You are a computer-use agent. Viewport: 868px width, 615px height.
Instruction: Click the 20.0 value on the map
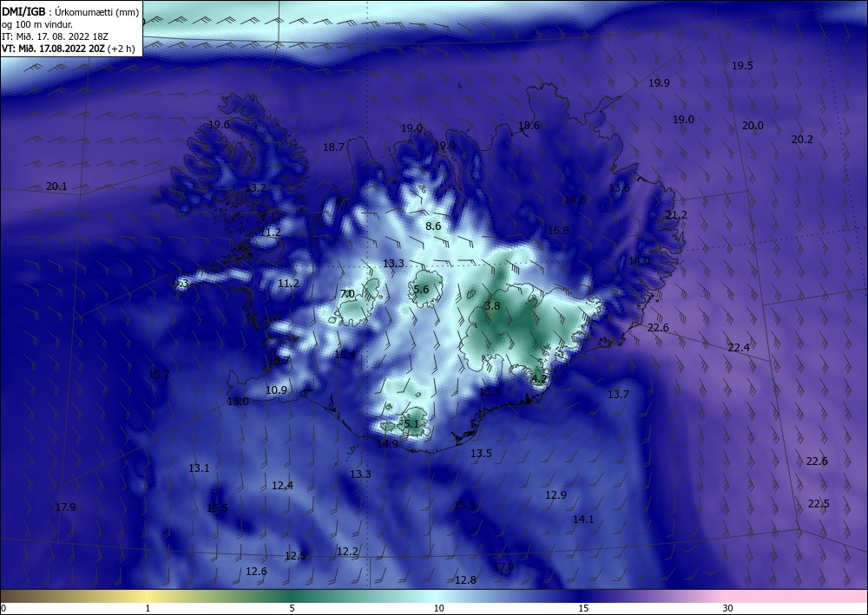click(753, 126)
